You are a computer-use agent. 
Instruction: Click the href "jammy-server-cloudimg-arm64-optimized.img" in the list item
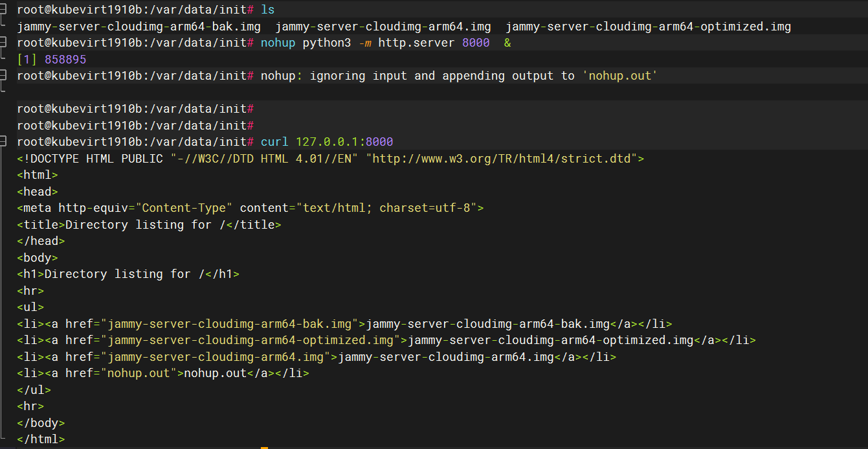(250, 340)
